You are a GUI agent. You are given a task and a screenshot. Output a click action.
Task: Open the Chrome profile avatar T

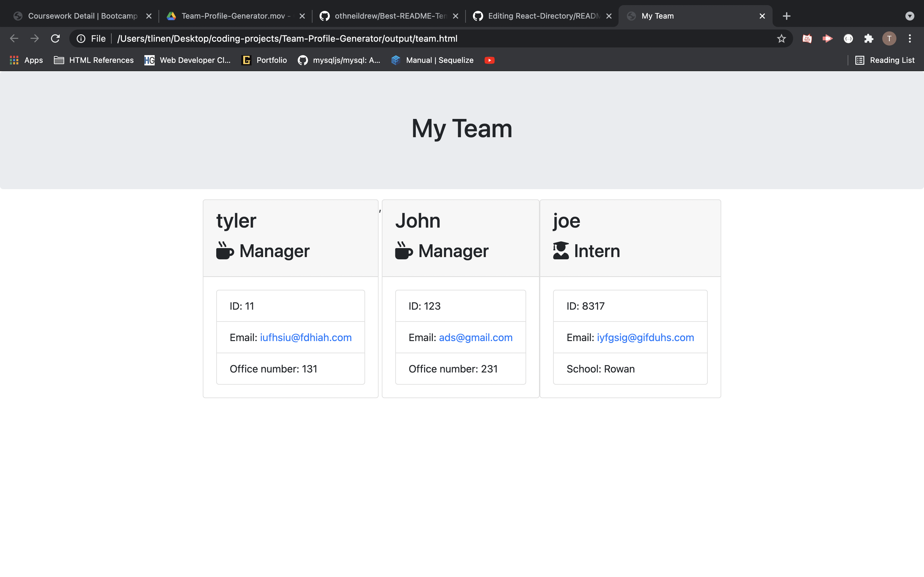pyautogui.click(x=889, y=38)
